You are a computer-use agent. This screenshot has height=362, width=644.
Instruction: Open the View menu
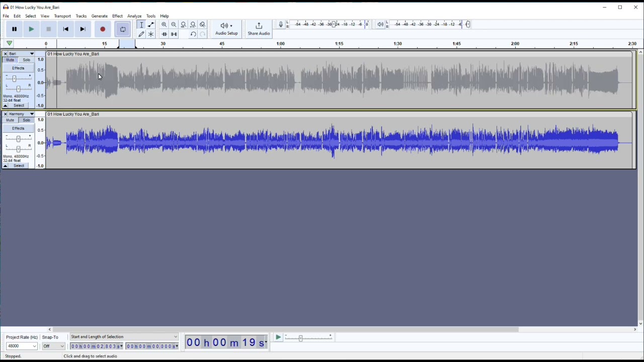45,16
